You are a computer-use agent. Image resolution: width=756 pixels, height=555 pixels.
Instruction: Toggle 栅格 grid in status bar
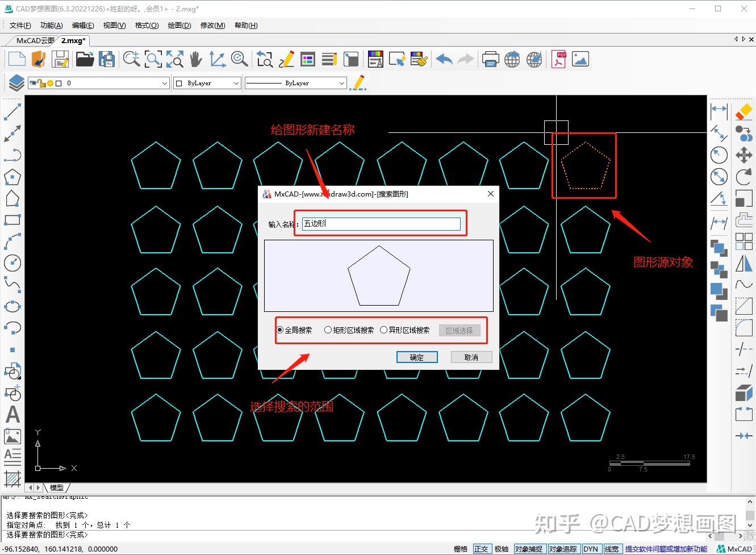(461, 549)
